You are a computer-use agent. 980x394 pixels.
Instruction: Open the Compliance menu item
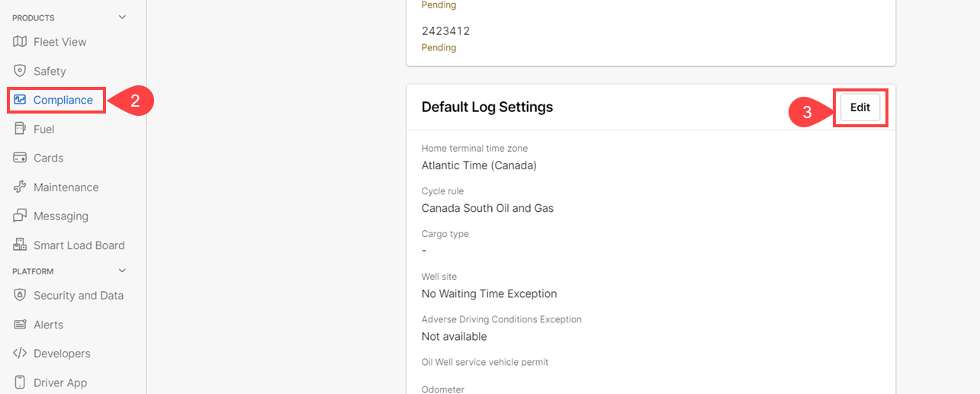click(63, 100)
